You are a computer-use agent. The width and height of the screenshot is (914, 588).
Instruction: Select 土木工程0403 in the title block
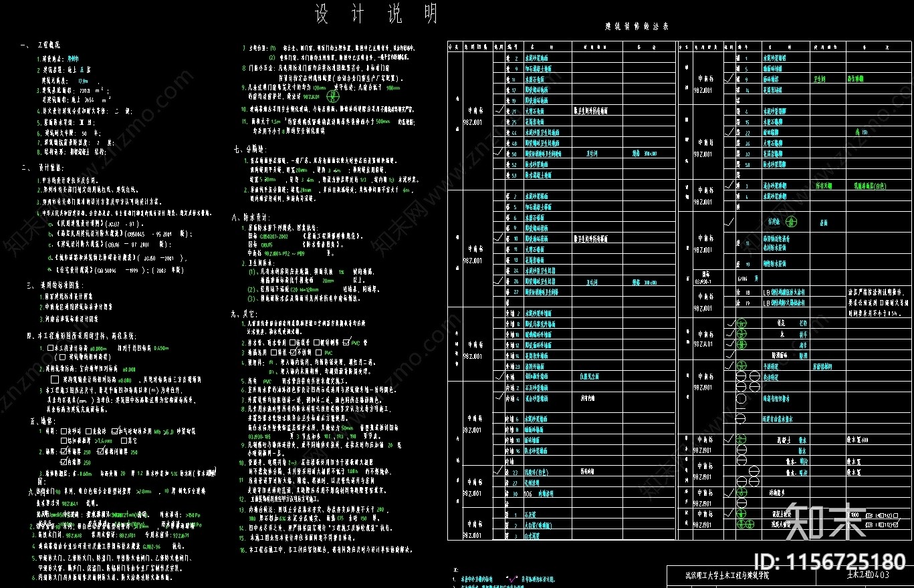pos(868,574)
